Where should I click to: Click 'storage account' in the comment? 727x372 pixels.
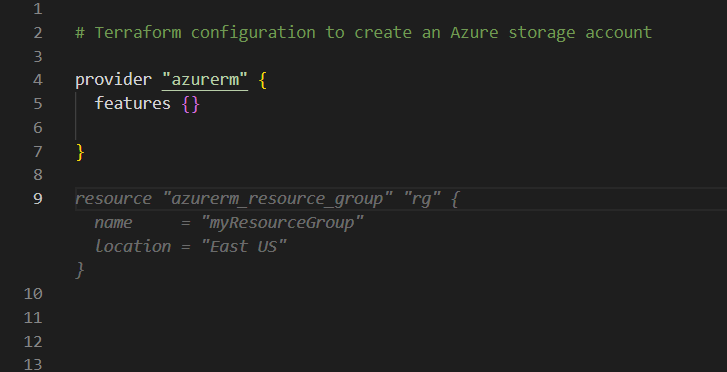pos(580,33)
